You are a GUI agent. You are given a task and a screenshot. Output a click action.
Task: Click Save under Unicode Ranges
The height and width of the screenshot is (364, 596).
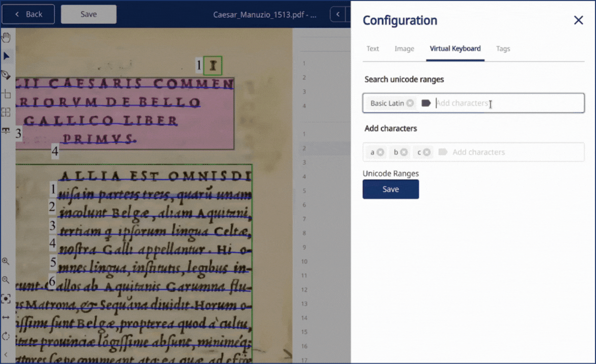390,189
